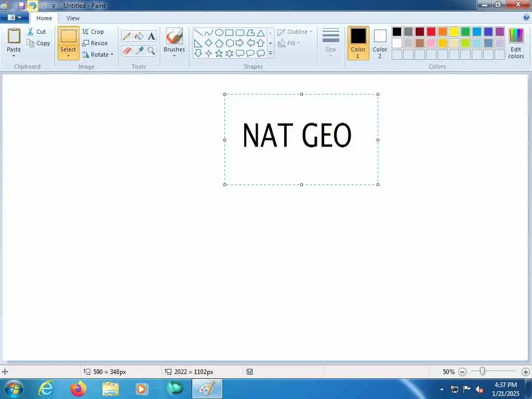Click the Copy button
Screen dimensions: 532x399
[x=38, y=43]
